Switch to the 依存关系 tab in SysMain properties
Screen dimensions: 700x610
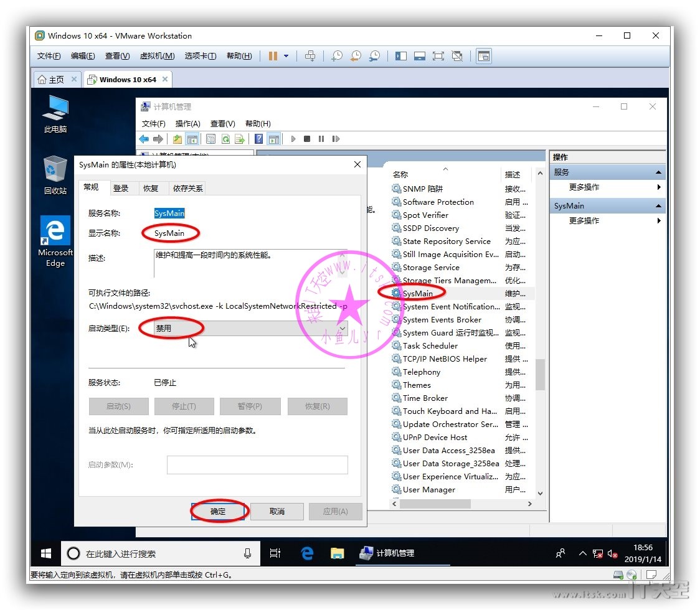187,189
